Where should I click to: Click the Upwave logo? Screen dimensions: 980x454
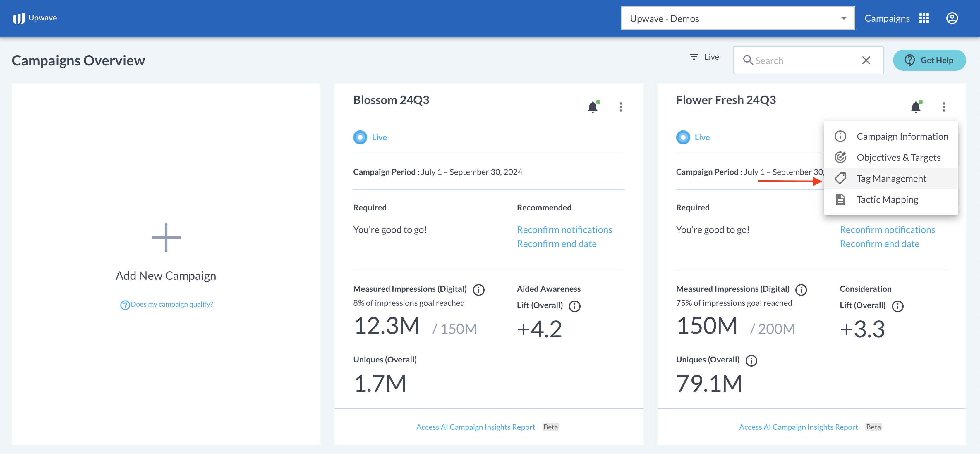[x=35, y=18]
